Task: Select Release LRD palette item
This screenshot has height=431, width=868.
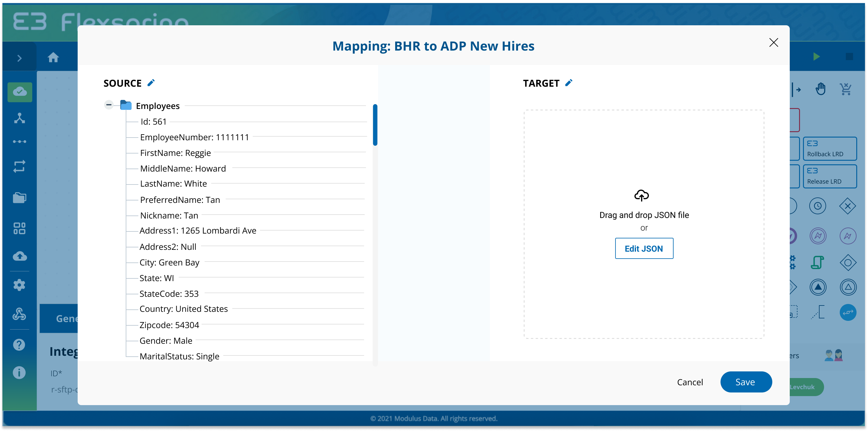Action: (x=830, y=176)
